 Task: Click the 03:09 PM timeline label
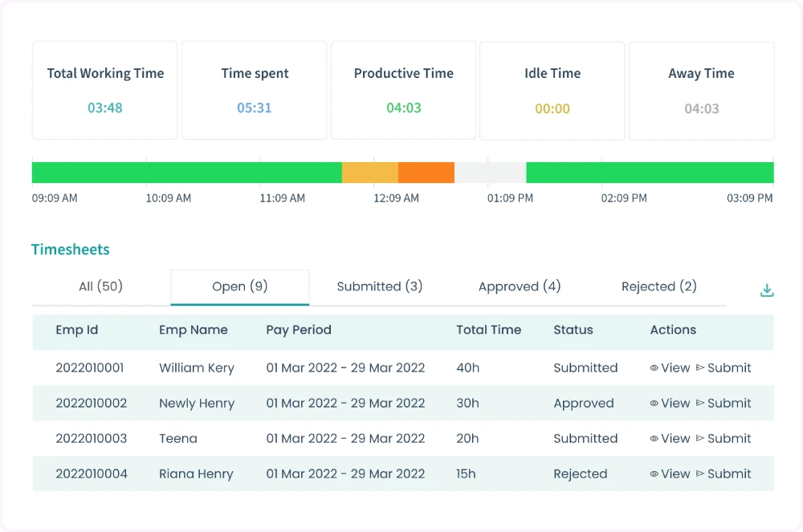(750, 198)
